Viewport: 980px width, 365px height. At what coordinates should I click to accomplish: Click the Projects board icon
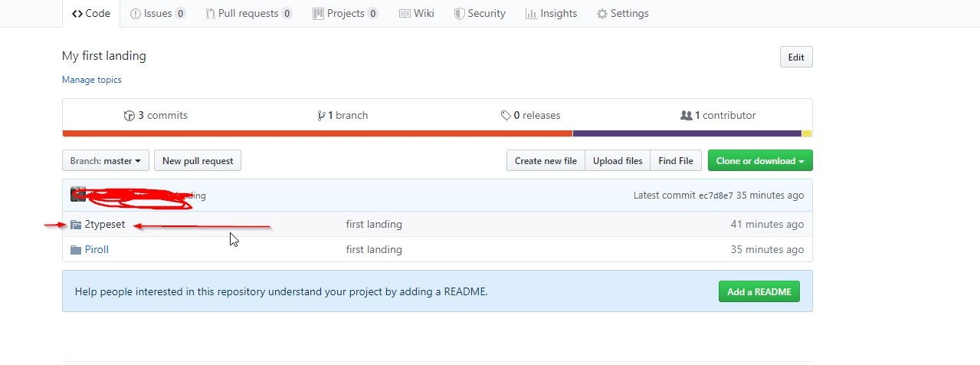(x=318, y=14)
